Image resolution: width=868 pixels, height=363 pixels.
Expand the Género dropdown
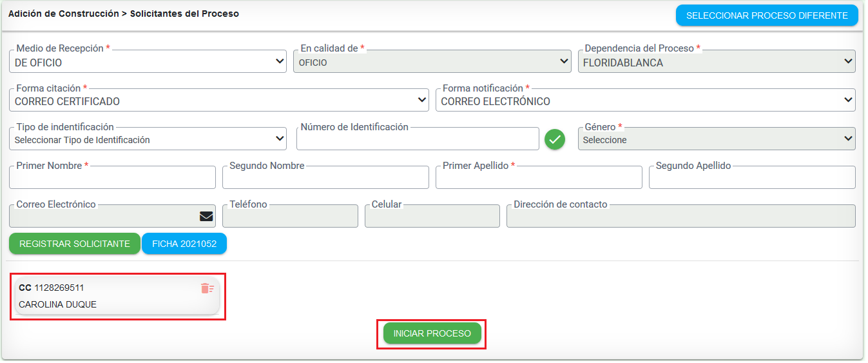pos(717,139)
